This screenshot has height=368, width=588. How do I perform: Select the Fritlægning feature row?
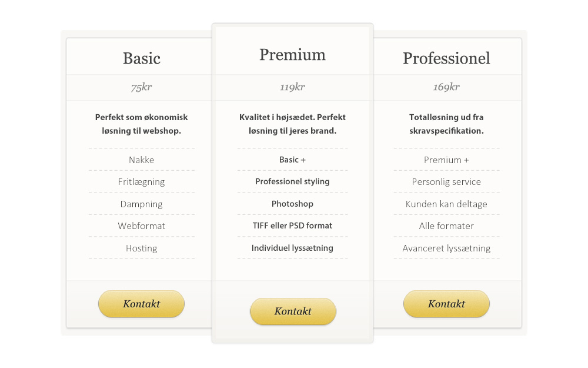coord(141,181)
